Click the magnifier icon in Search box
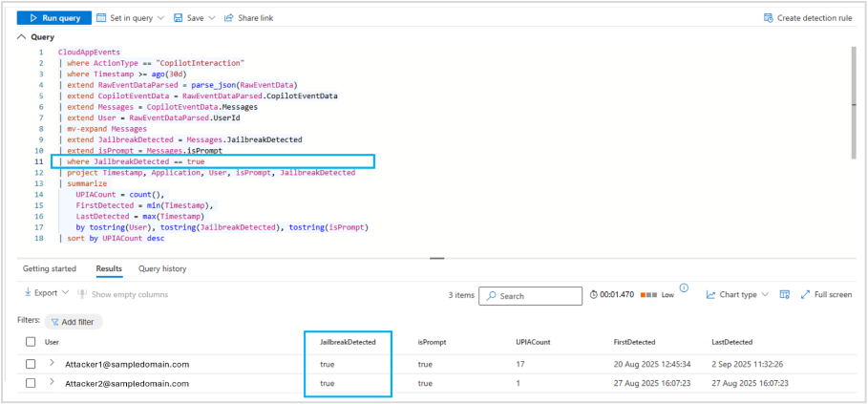 tap(491, 296)
